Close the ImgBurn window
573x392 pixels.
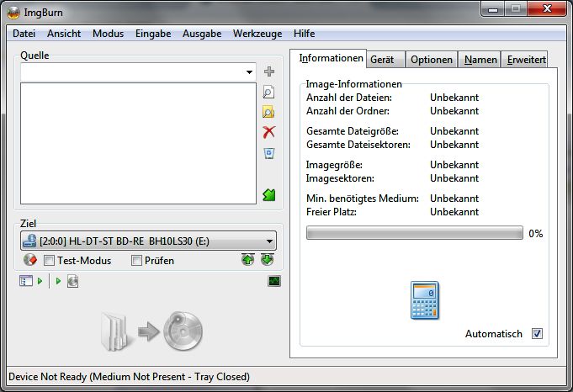coord(547,9)
